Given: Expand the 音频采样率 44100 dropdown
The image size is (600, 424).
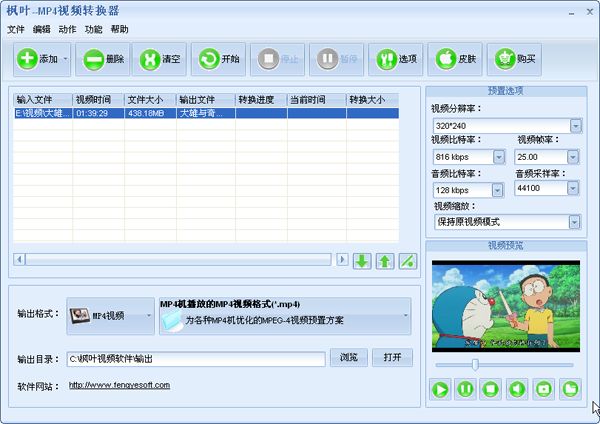Looking at the screenshot, I should tap(573, 188).
